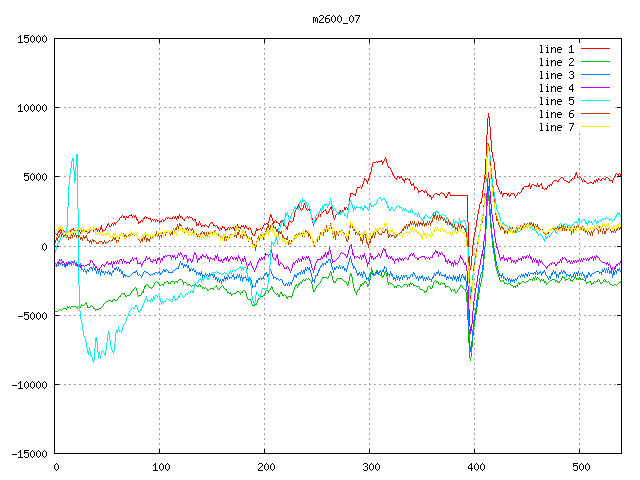Click the -15000 y-axis tick label

tap(27, 454)
